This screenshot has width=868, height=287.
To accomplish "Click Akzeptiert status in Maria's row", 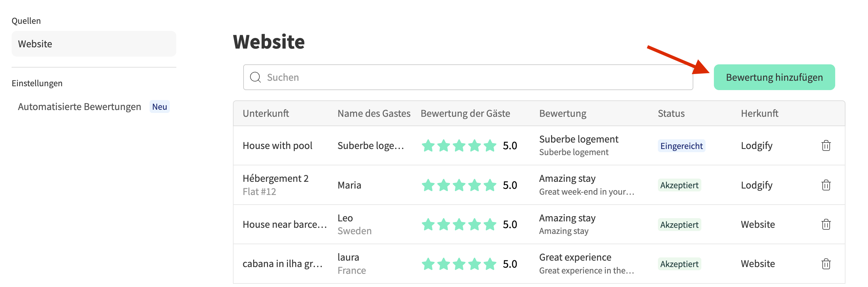I will pos(679,185).
